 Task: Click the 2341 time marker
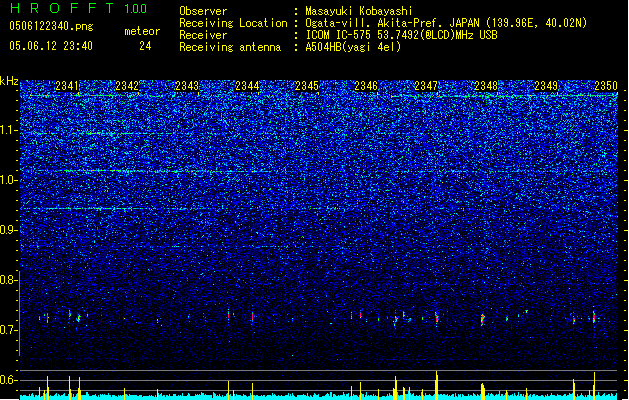(x=67, y=86)
